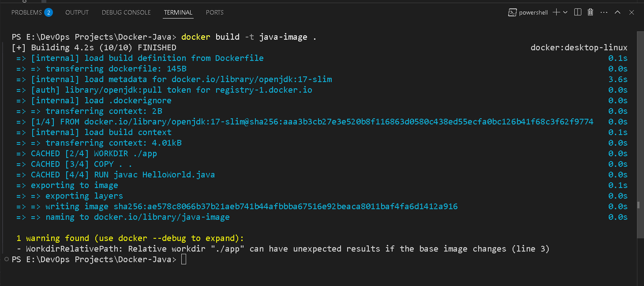Click 'exporting layers' line
644x286 pixels.
(x=70, y=196)
